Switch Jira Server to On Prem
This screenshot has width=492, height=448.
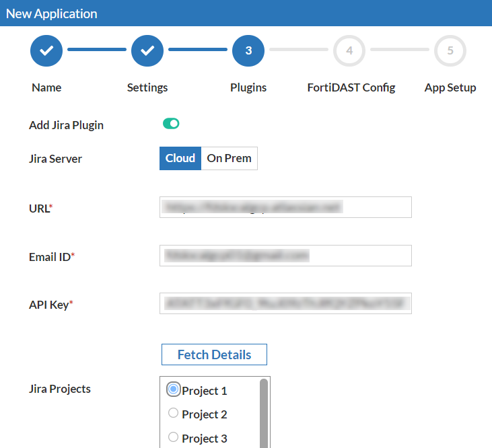point(229,158)
